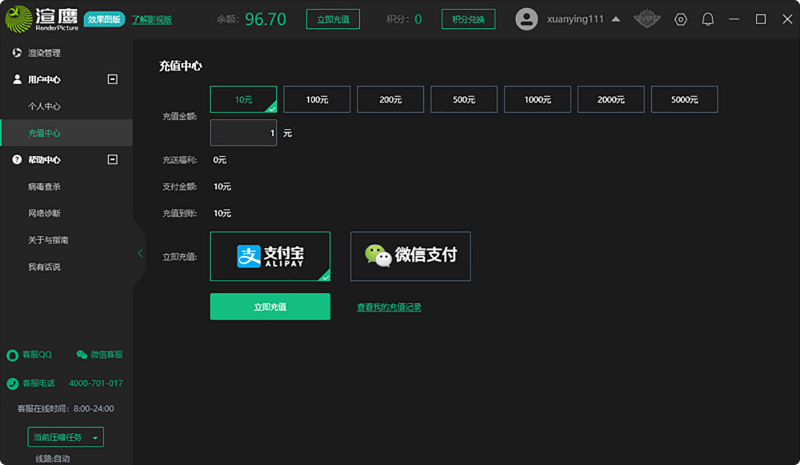Click the user avatar icon

526,19
